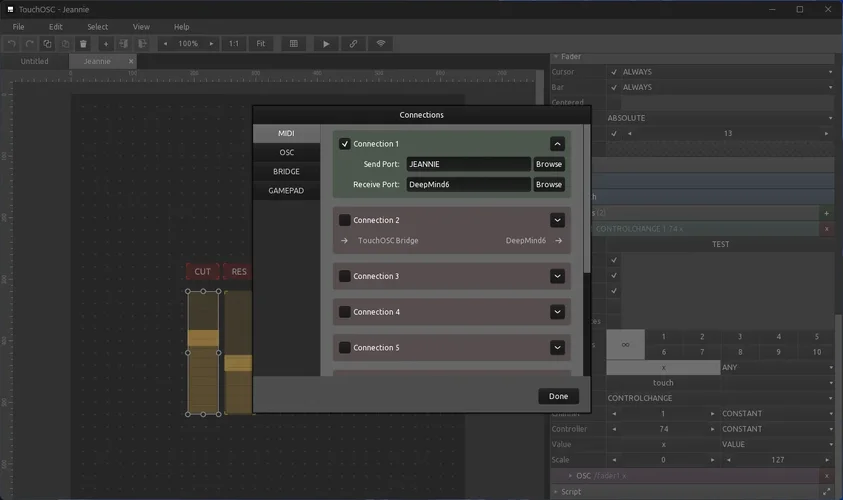Click the copy icon in toolbar
This screenshot has width=843, height=500.
coord(47,44)
